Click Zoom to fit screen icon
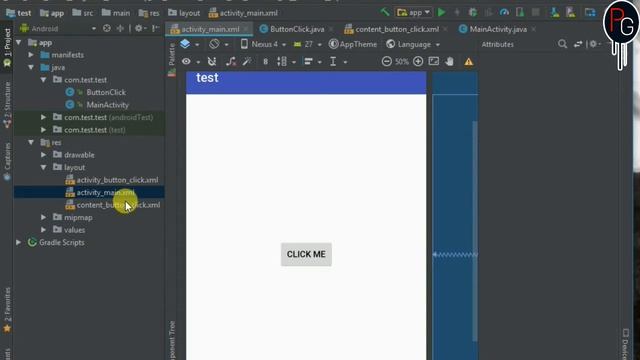Viewport: 640px width, 360px height. click(434, 62)
